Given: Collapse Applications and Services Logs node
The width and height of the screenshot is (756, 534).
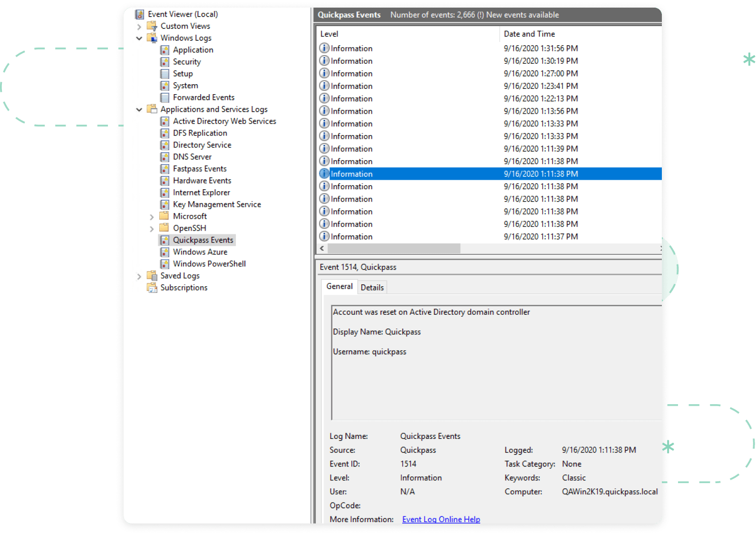Looking at the screenshot, I should coord(139,110).
